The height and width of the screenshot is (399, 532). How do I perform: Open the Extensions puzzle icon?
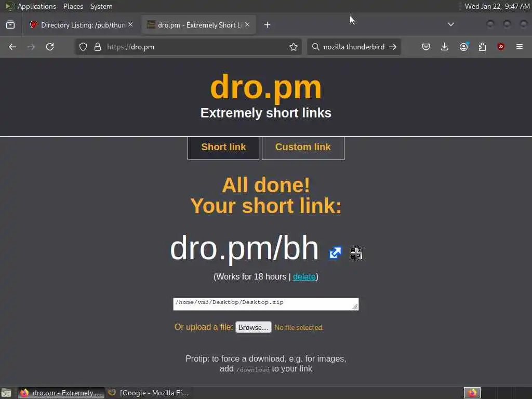[x=482, y=47]
